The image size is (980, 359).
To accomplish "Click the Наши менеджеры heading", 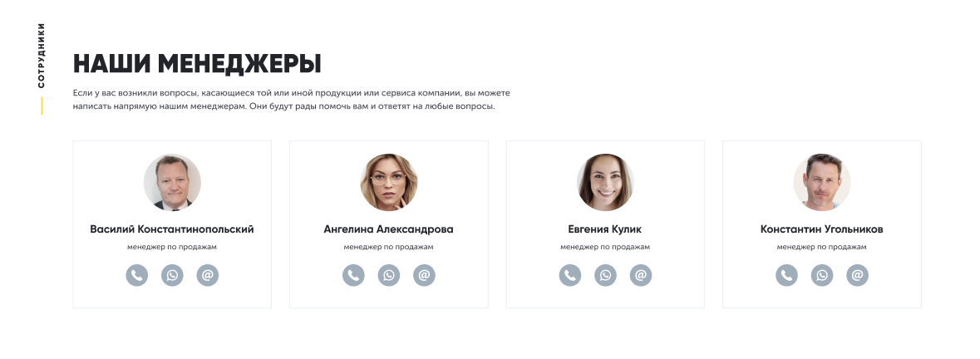I will (x=198, y=64).
